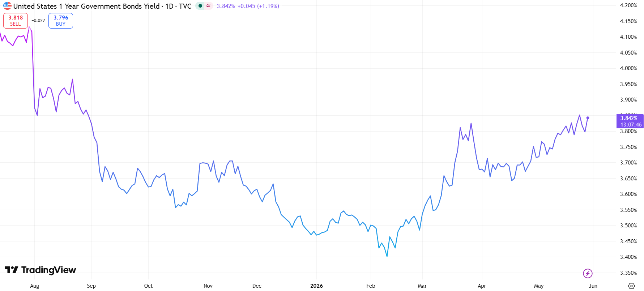644x291 pixels.
Task: Click the Sep label on time axis
Action: (x=91, y=286)
